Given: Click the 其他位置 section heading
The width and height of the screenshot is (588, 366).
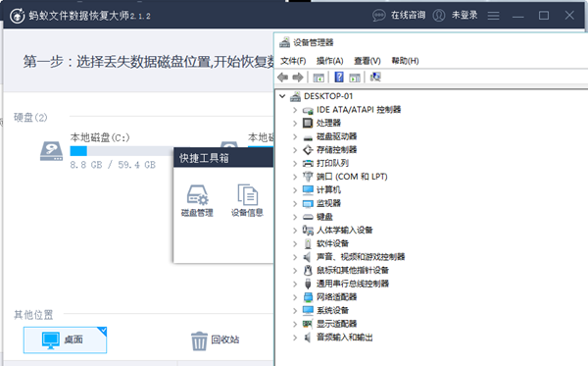Looking at the screenshot, I should pos(33,315).
